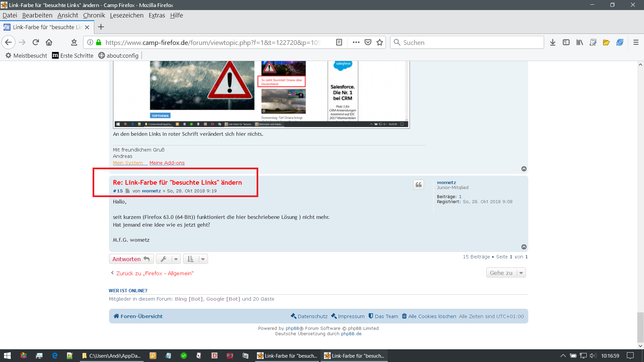The width and height of the screenshot is (644, 362).
Task: Click the vertical scrollbar thumb
Action: 640,327
